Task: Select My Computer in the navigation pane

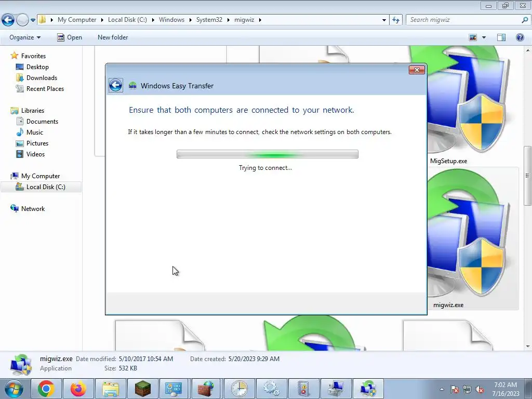Action: (x=41, y=176)
